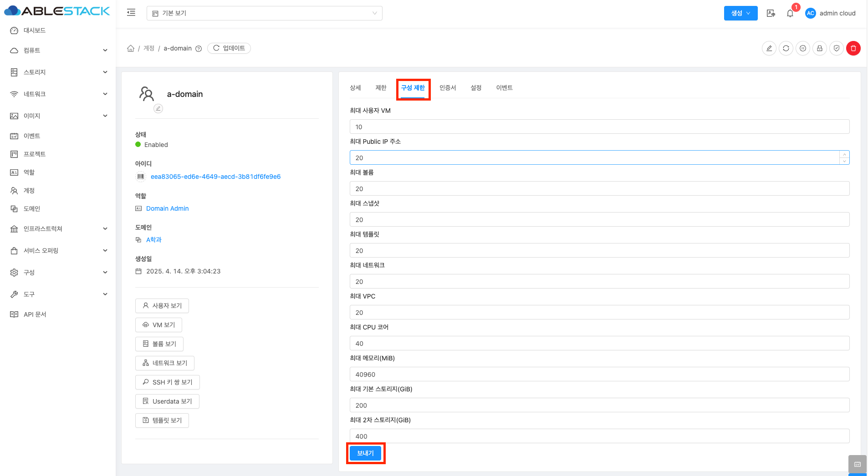Switch to the 이벤트 tab
This screenshot has width=868, height=476.
tap(505, 88)
